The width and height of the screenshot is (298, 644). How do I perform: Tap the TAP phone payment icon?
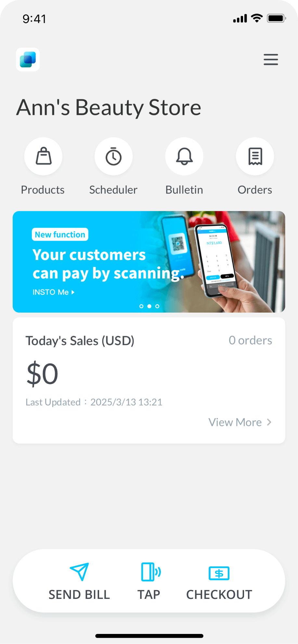[151, 572]
